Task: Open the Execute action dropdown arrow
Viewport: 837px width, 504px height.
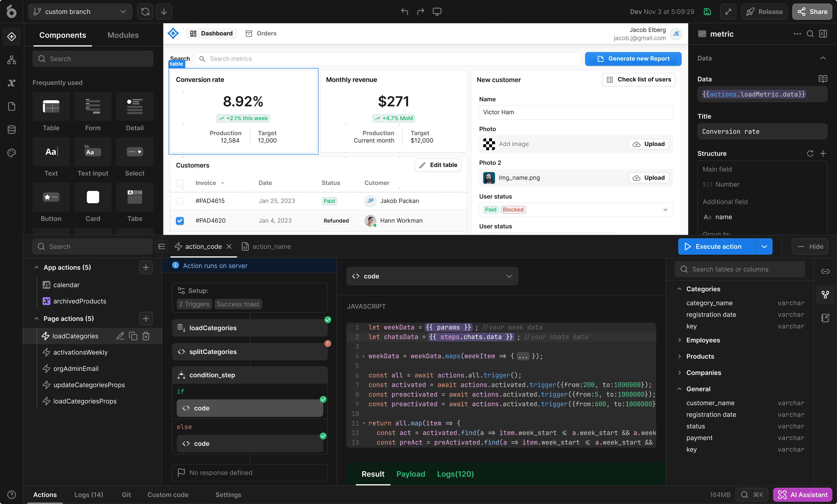Action: point(764,246)
